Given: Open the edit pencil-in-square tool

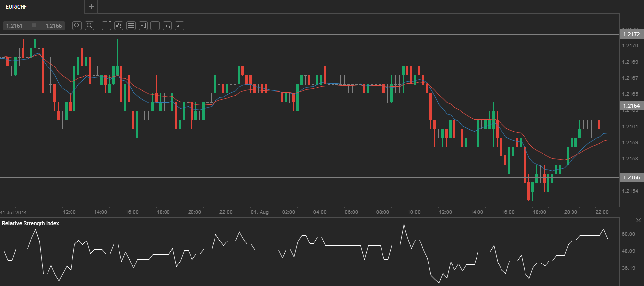Looking at the screenshot, I should 167,26.
